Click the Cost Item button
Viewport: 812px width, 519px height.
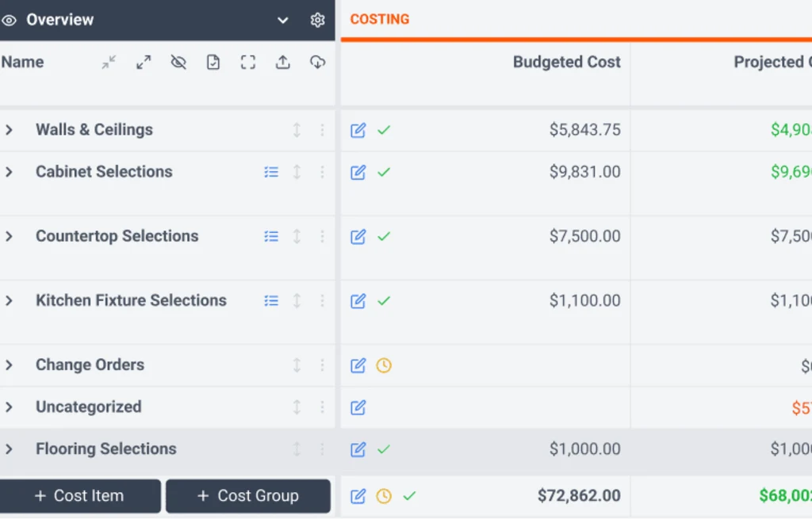point(80,496)
